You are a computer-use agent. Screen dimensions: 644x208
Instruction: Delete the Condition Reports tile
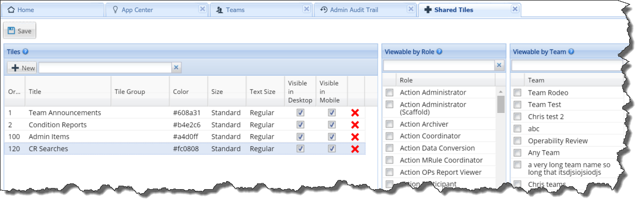point(355,125)
